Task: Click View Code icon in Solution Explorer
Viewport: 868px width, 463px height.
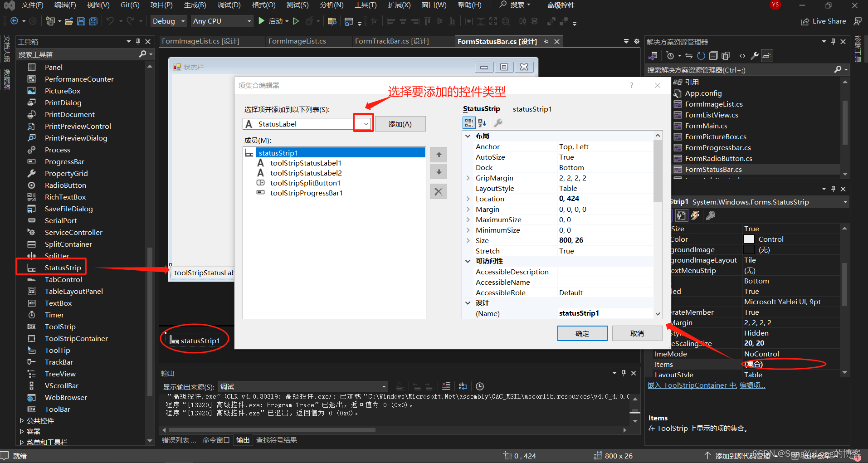Action: pyautogui.click(x=742, y=56)
